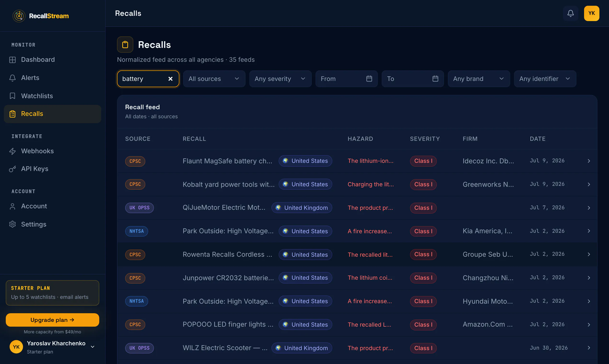Click the Starter Plan info card

click(53, 293)
